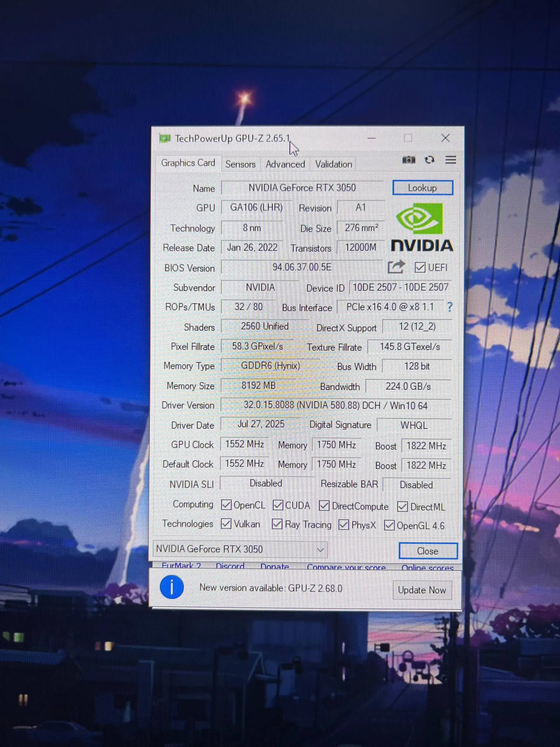Click the Name field NVIDIA GeForce RTX 3050
560x747 pixels.
pos(302,188)
